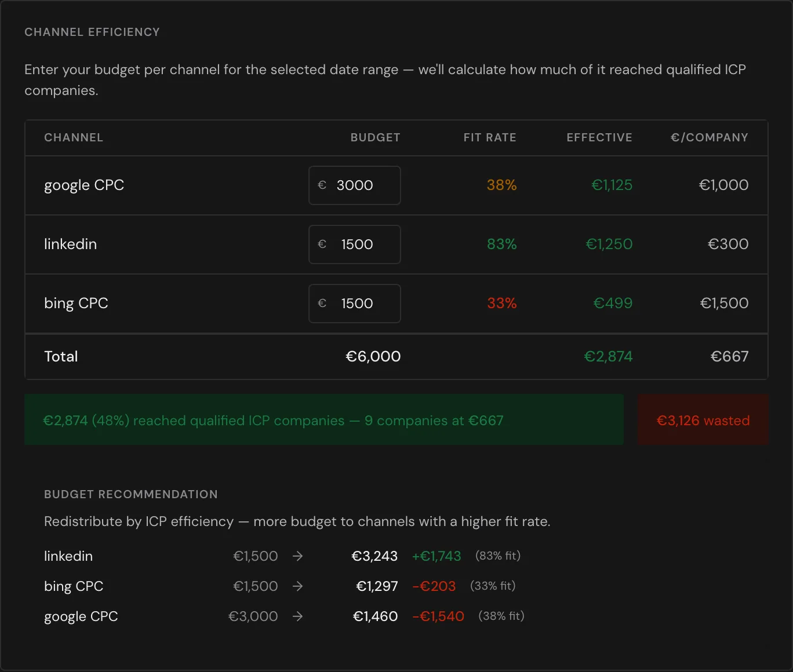Click linkedin cost per company €300
The width and height of the screenshot is (793, 672).
coord(728,244)
